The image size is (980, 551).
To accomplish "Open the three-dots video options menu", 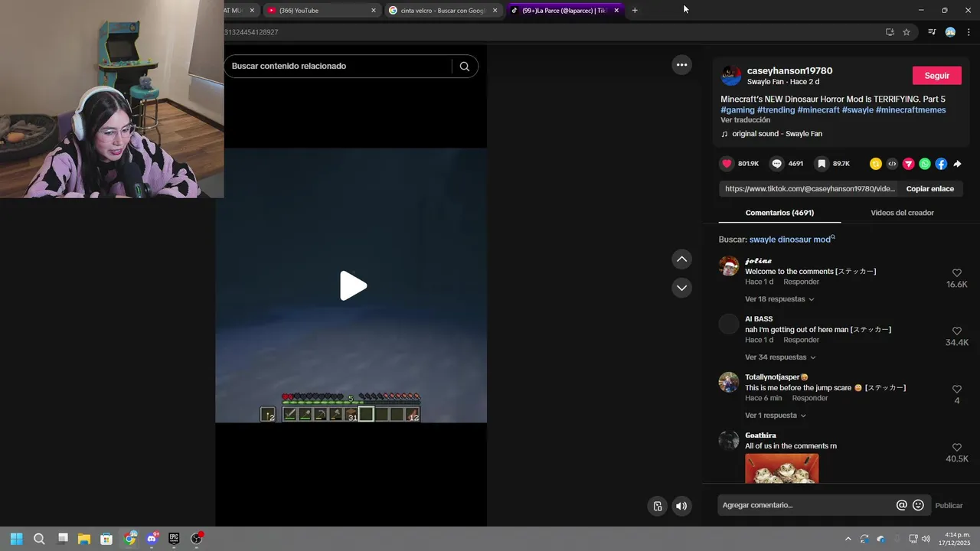I will (681, 65).
